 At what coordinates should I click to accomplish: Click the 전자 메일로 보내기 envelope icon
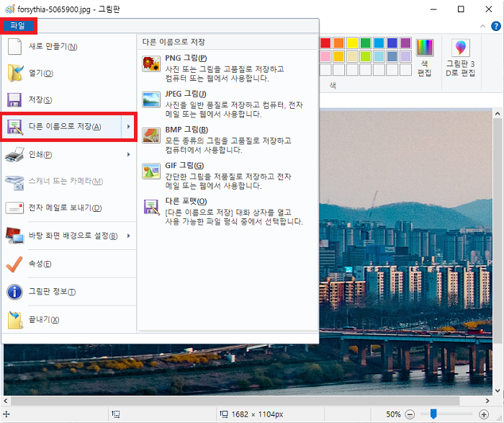(x=14, y=208)
